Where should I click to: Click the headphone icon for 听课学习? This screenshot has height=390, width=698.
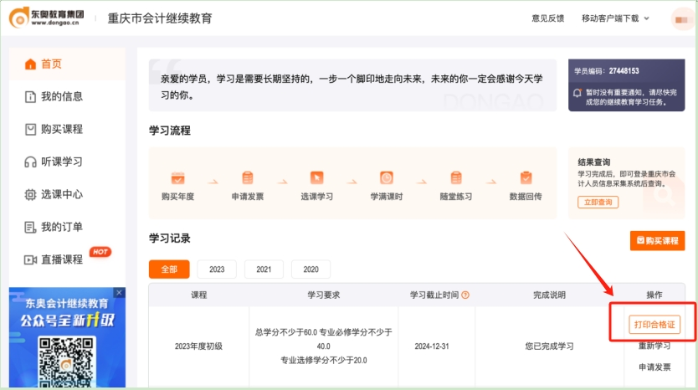(30, 162)
